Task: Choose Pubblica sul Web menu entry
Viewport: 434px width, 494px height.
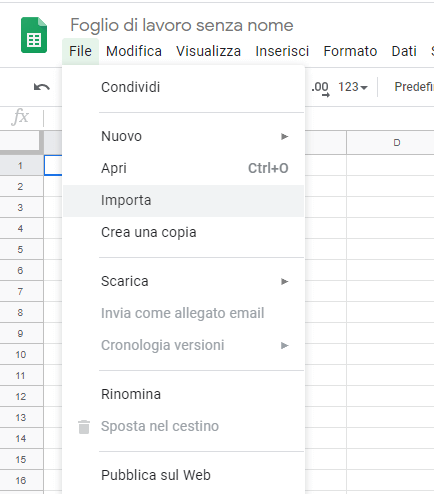Action: coord(183,475)
